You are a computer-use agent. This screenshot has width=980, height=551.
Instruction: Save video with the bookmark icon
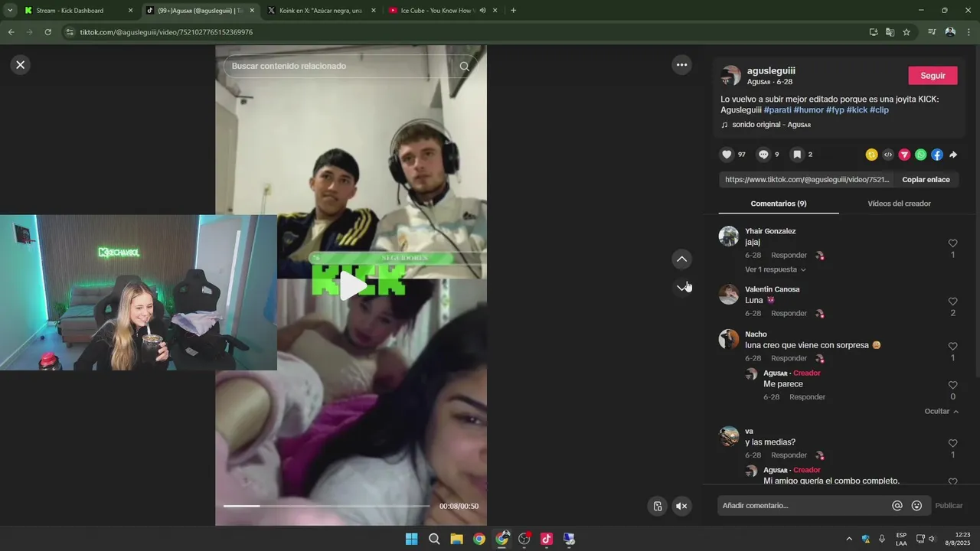tap(797, 155)
